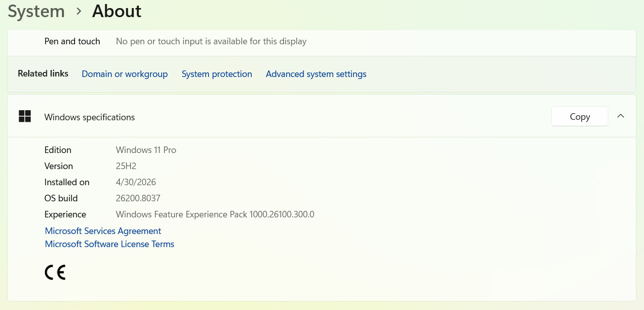Open Microsoft Software License Terms link
Image resolution: width=644 pixels, height=310 pixels.
[x=110, y=244]
